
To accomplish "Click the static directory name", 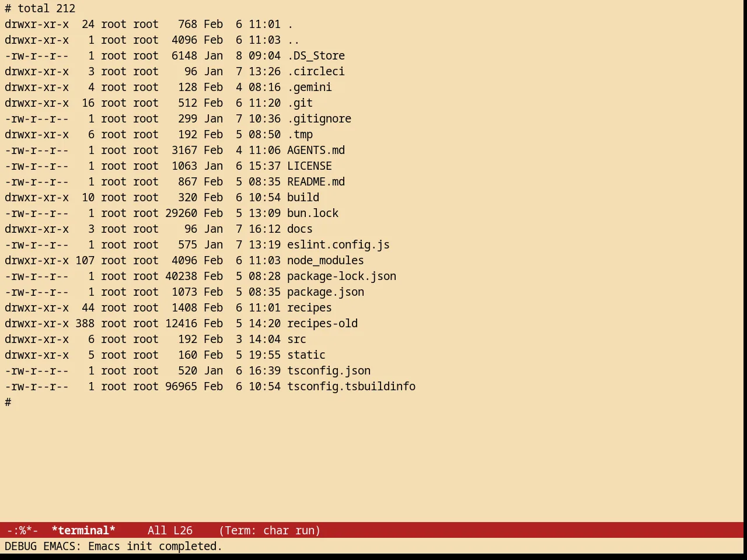I will click(x=306, y=355).
